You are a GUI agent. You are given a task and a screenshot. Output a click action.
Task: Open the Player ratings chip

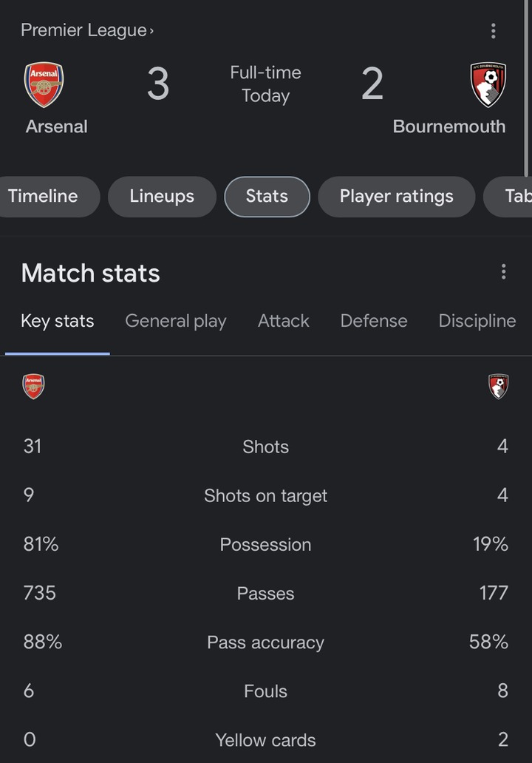click(x=396, y=197)
